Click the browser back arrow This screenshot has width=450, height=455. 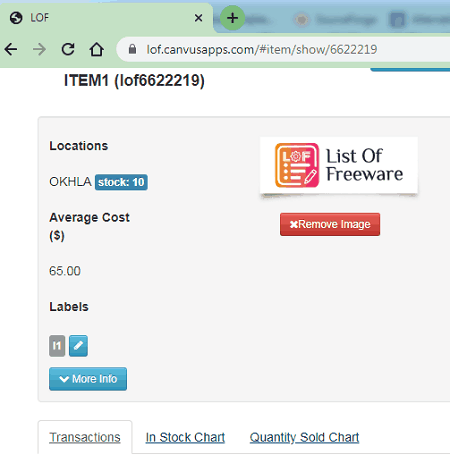pyautogui.click(x=11, y=50)
